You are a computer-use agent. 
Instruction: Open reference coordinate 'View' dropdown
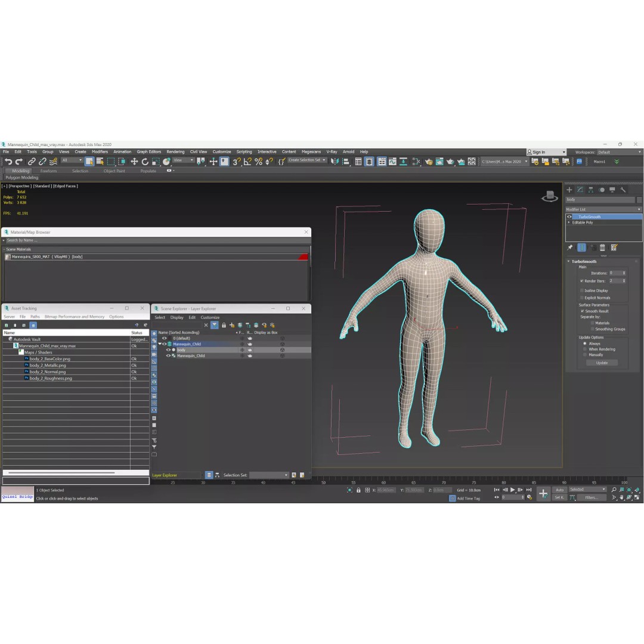[183, 160]
